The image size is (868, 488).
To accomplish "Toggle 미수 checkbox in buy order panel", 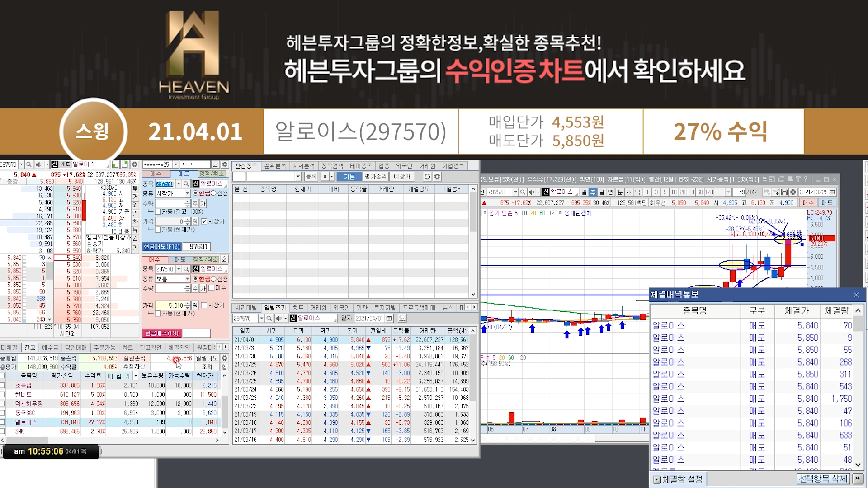I will (211, 288).
